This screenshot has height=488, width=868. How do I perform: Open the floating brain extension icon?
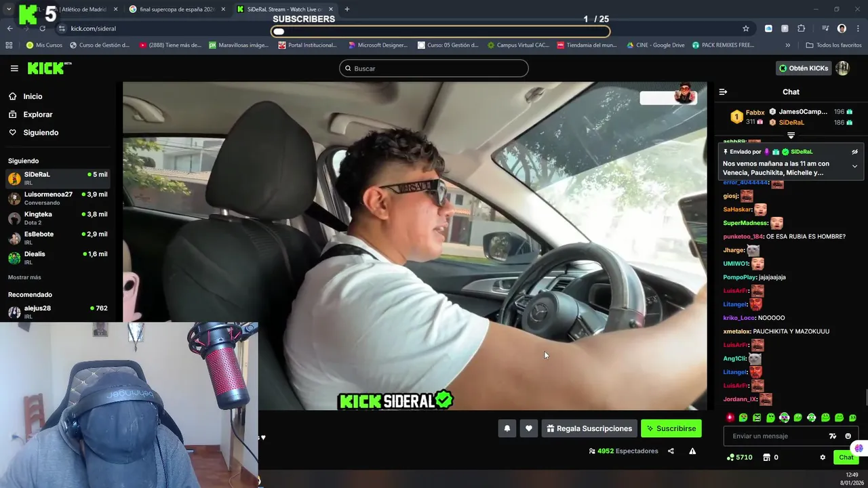click(x=859, y=448)
